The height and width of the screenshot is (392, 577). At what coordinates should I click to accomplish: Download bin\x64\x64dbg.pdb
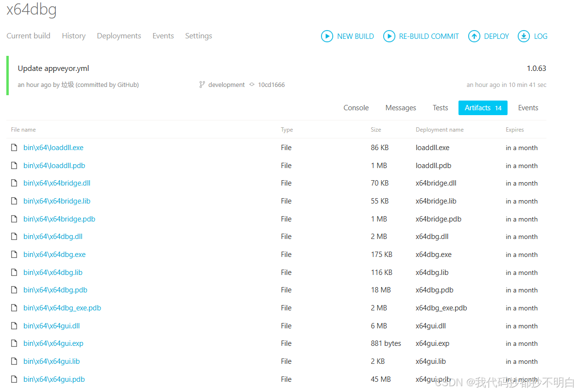point(55,290)
